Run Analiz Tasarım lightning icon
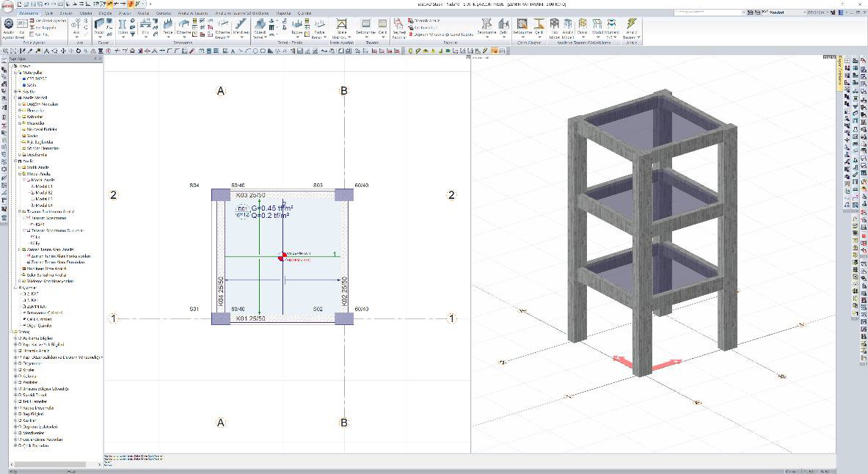 point(631,26)
